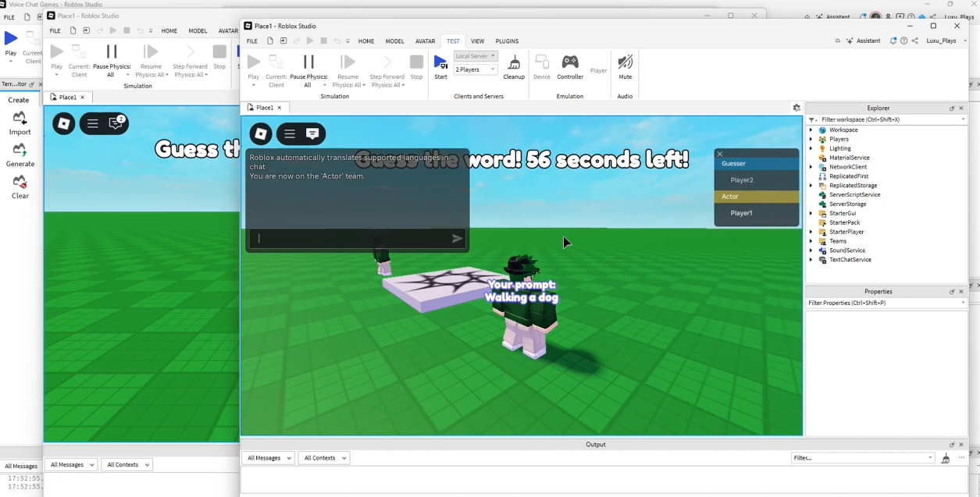Switch to the VIEW ribbon tab
This screenshot has width=980, height=497.
pyautogui.click(x=477, y=41)
